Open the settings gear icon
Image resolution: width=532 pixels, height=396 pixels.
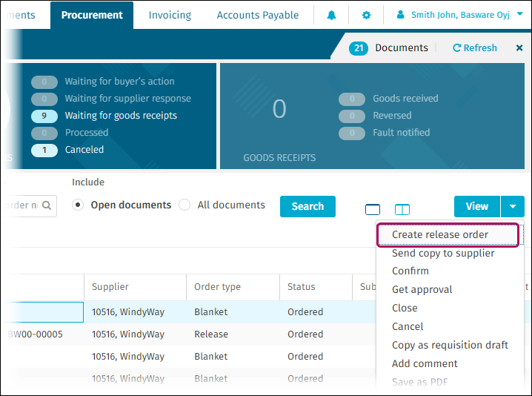(x=366, y=15)
